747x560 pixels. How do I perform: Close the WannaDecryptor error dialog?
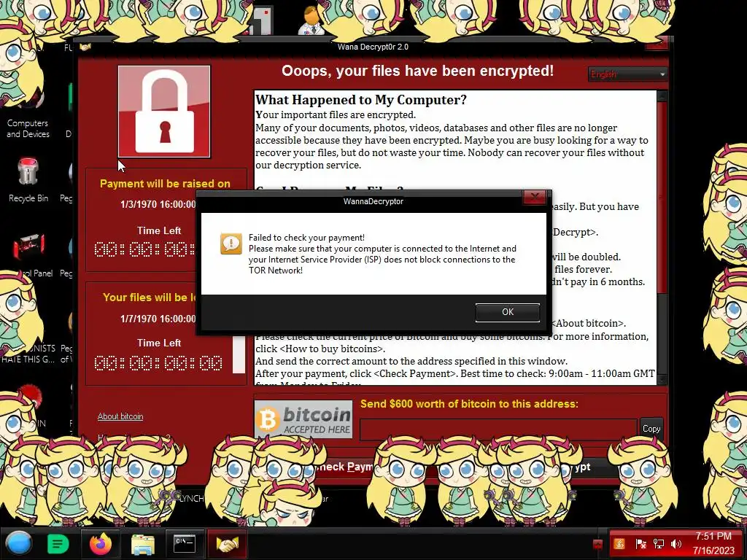535,196
